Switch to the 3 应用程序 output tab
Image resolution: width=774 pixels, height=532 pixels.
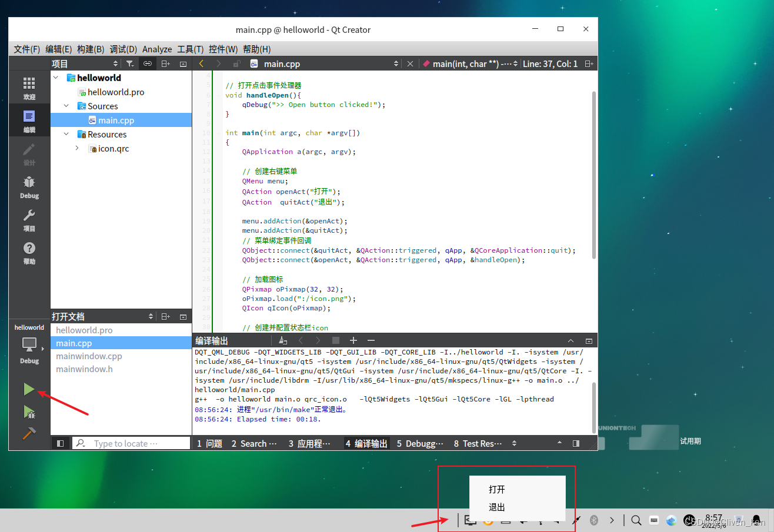click(309, 443)
